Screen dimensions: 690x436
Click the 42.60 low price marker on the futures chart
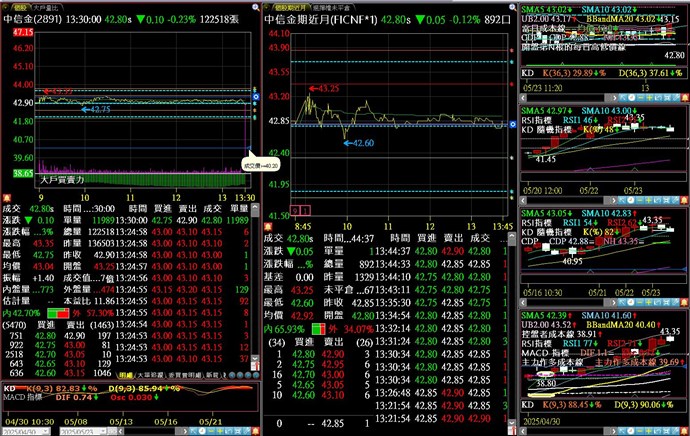pos(359,143)
